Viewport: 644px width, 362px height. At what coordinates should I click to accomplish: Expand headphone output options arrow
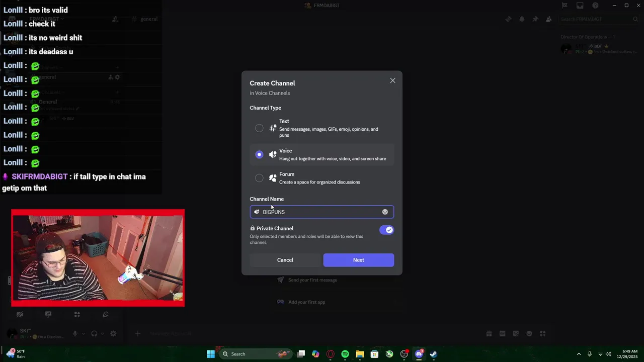[103, 333]
